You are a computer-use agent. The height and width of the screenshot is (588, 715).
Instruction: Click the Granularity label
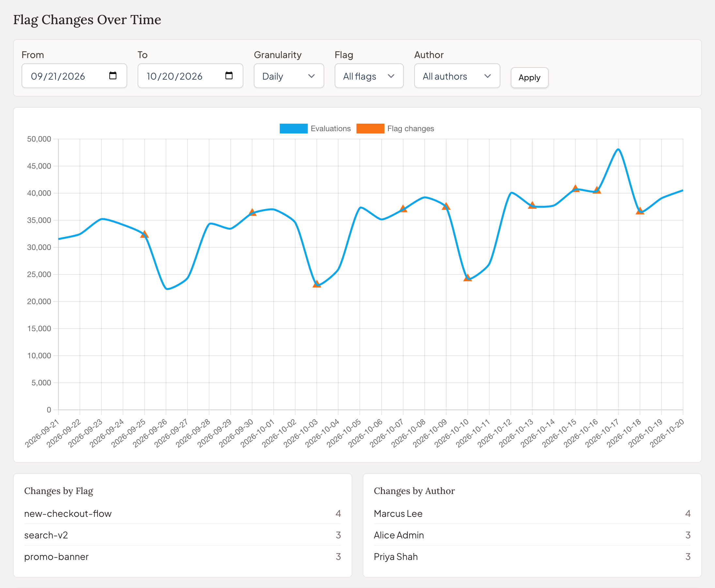tap(278, 55)
